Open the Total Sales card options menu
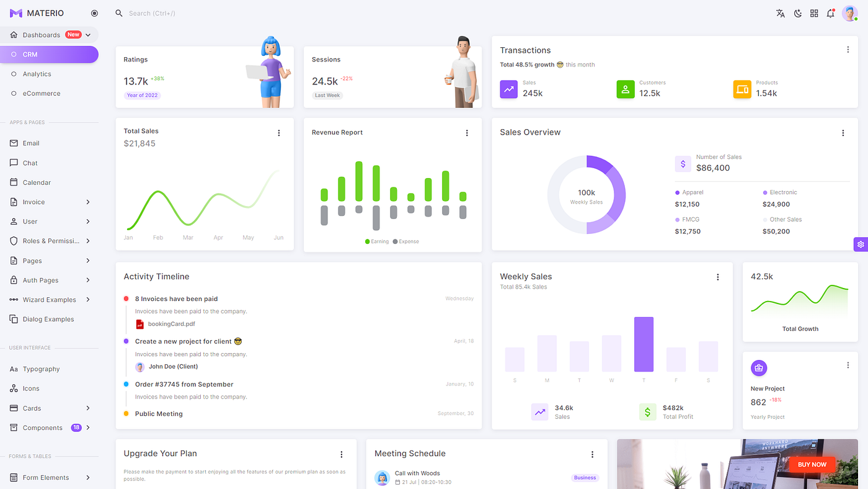 [x=279, y=133]
